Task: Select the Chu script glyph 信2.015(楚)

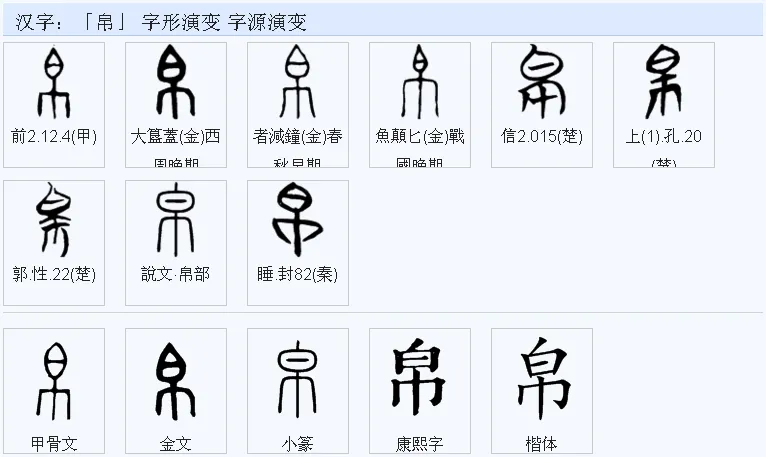Action: [542, 81]
